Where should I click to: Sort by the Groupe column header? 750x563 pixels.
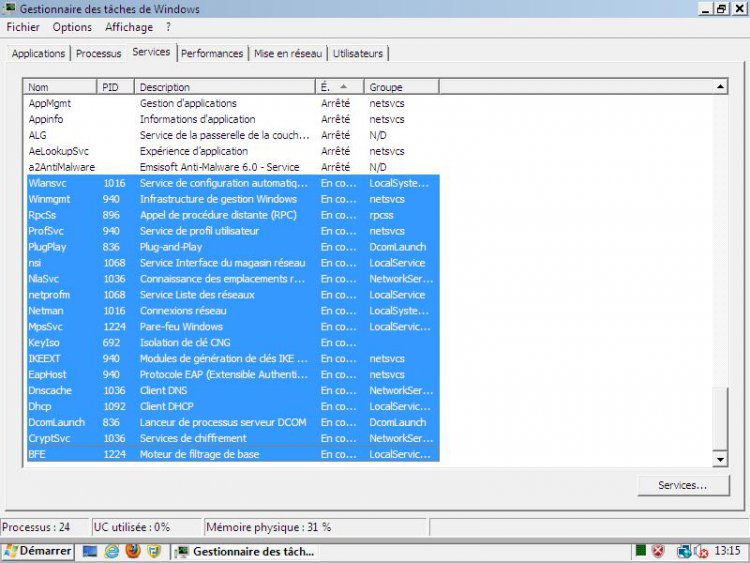tap(401, 87)
